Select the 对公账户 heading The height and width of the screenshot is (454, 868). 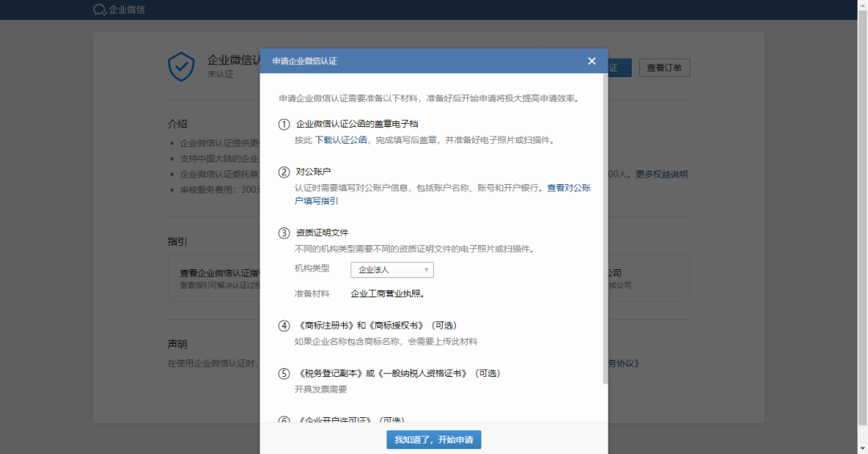pos(313,172)
